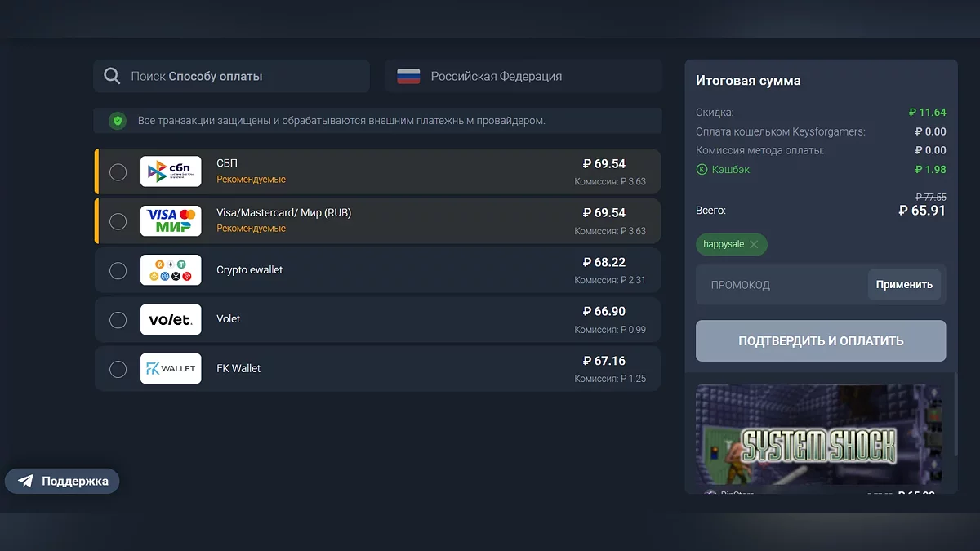Choose Visa/Mastercard/Мир radio option
This screenshot has height=551, width=980.
(118, 221)
